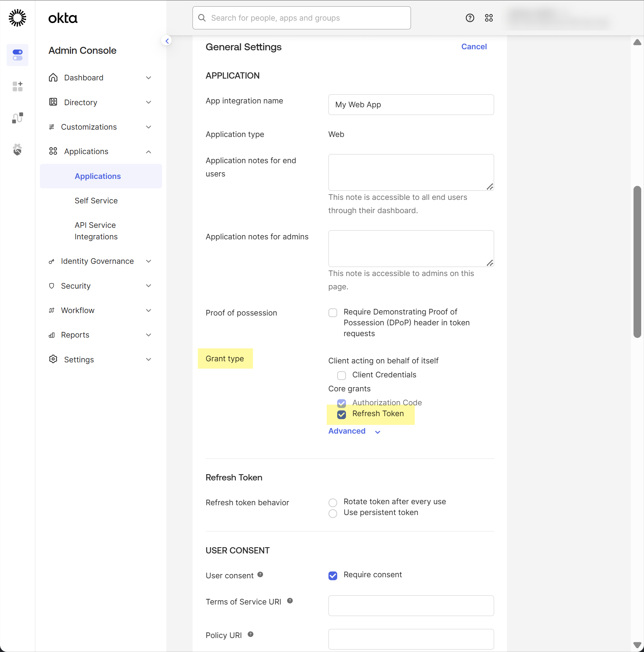Click the workflow connector icon in left rail
Viewport: 644px width, 652px height.
tap(17, 118)
